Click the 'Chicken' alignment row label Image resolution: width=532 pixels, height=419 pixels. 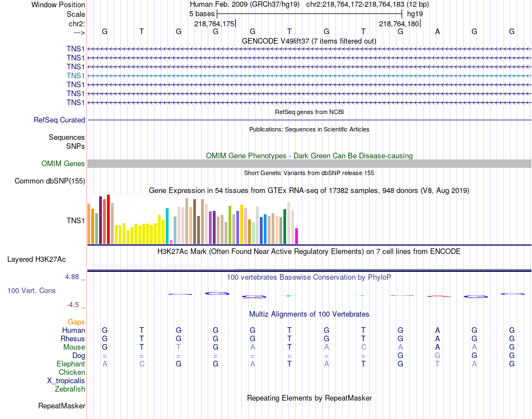72,372
